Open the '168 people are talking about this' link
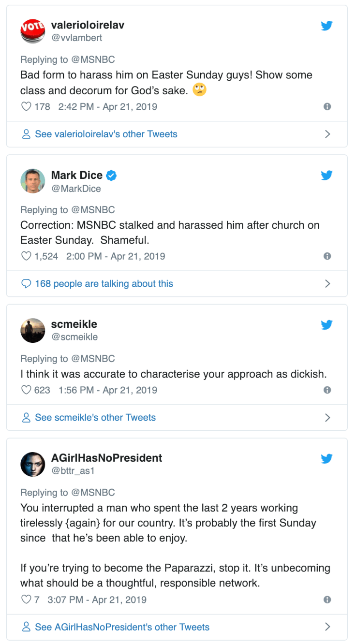 point(103,283)
